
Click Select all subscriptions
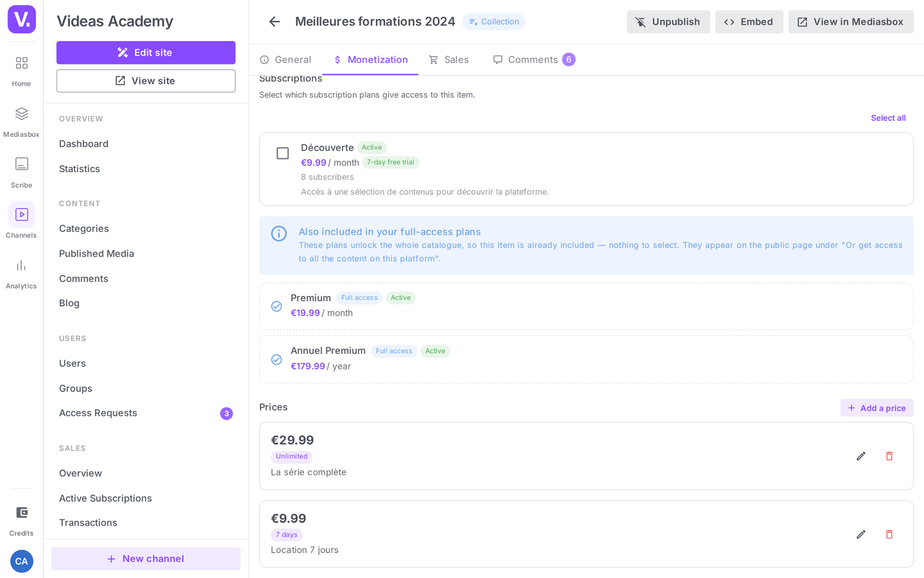(888, 118)
